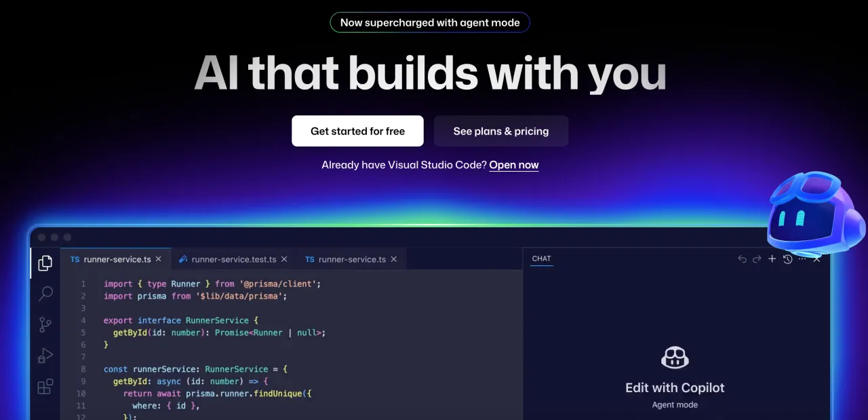The image size is (868, 420).
Task: Click the Get started for free button
Action: (x=357, y=131)
